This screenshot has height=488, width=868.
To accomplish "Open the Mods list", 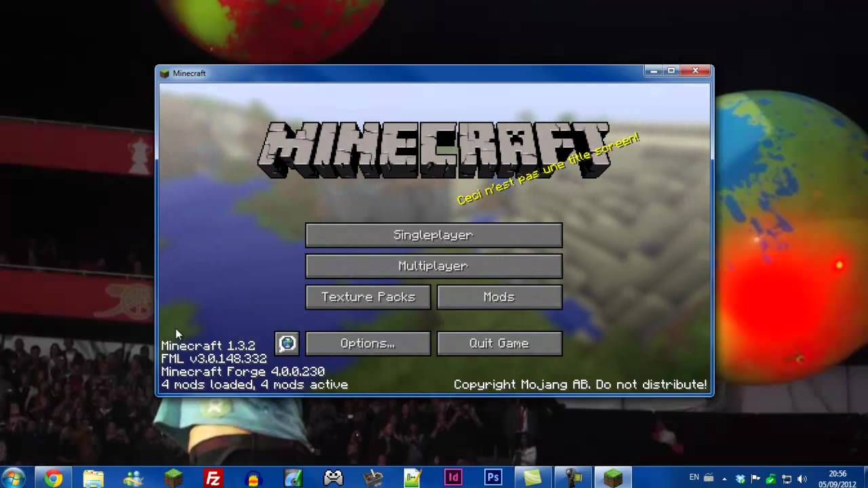I will tap(500, 298).
